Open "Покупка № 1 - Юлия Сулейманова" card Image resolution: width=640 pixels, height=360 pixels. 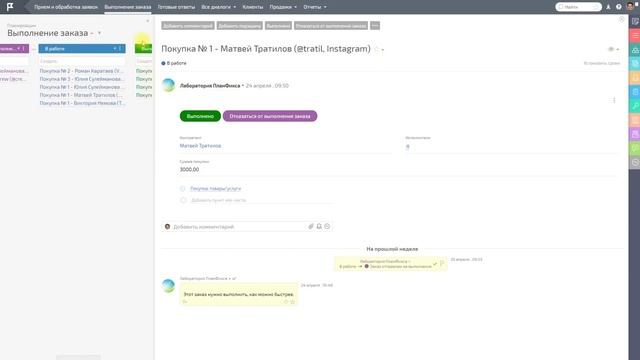click(82, 87)
